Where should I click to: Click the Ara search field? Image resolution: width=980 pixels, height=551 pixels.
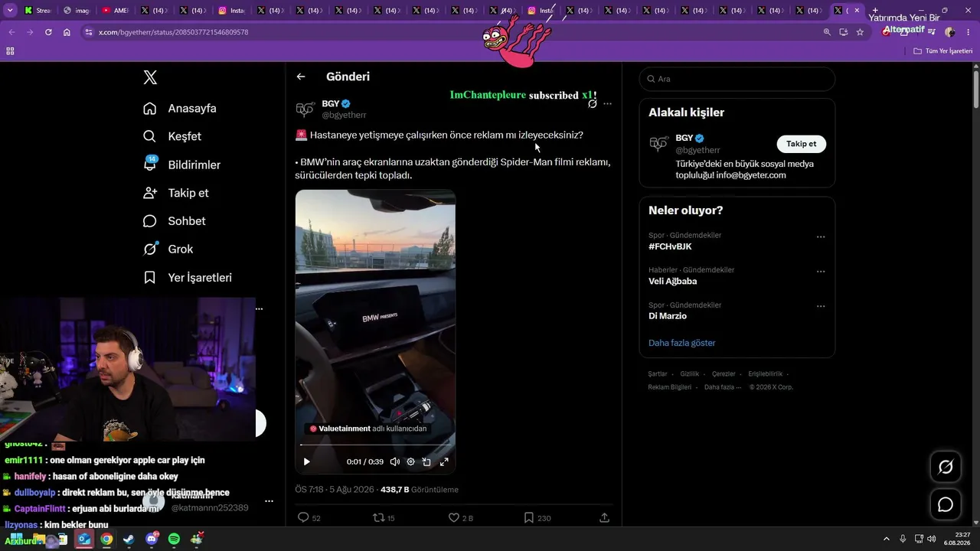737,79
